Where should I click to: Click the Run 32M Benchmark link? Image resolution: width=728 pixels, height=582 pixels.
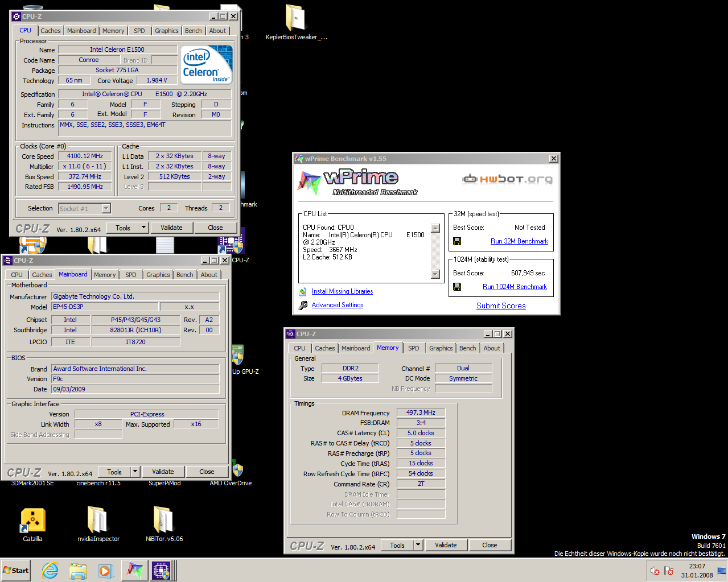point(519,241)
